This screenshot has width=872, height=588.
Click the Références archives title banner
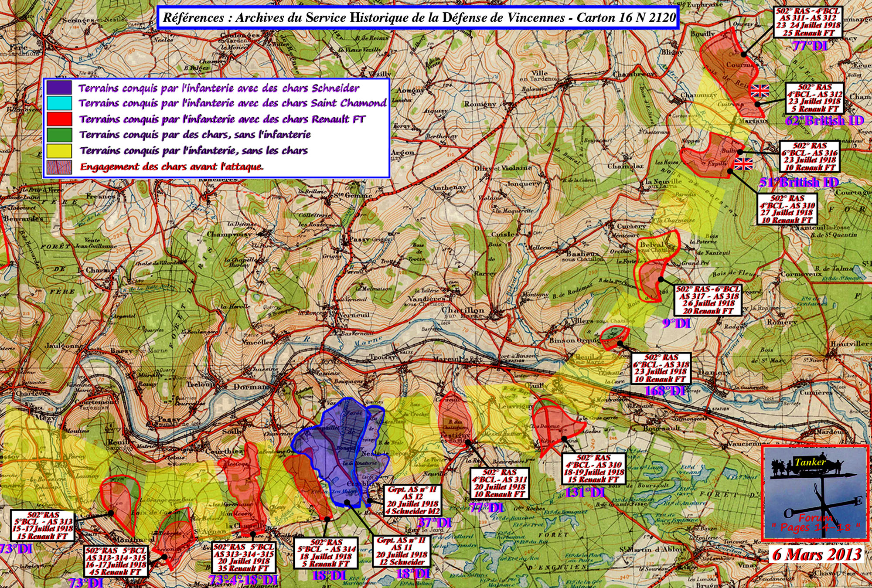click(418, 18)
